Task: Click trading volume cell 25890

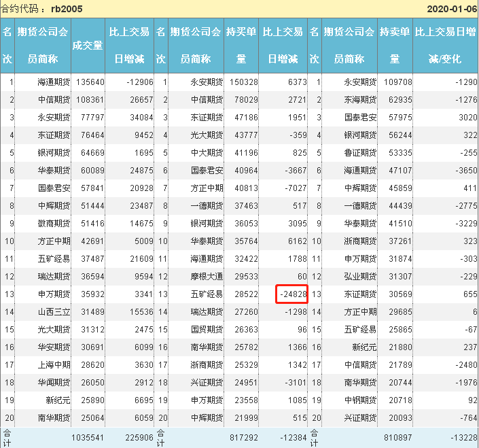Action: click(x=92, y=400)
